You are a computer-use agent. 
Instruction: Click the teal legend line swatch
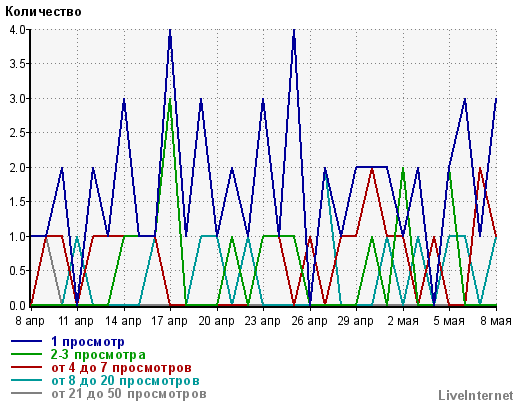pos(26,380)
